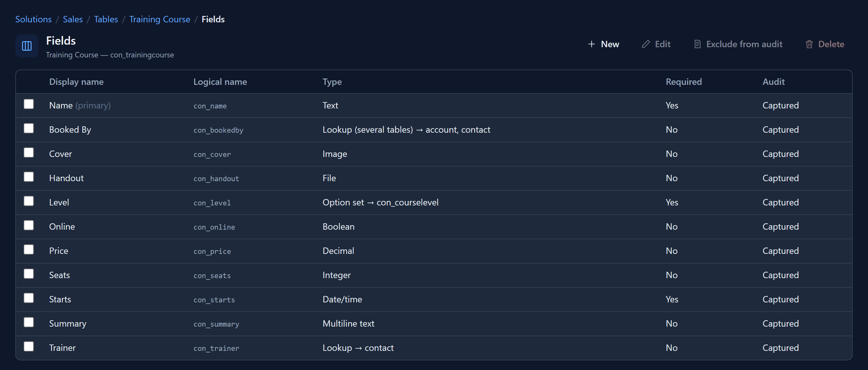The height and width of the screenshot is (370, 868).
Task: Click the Yes required value in Starts row
Action: pos(672,299)
